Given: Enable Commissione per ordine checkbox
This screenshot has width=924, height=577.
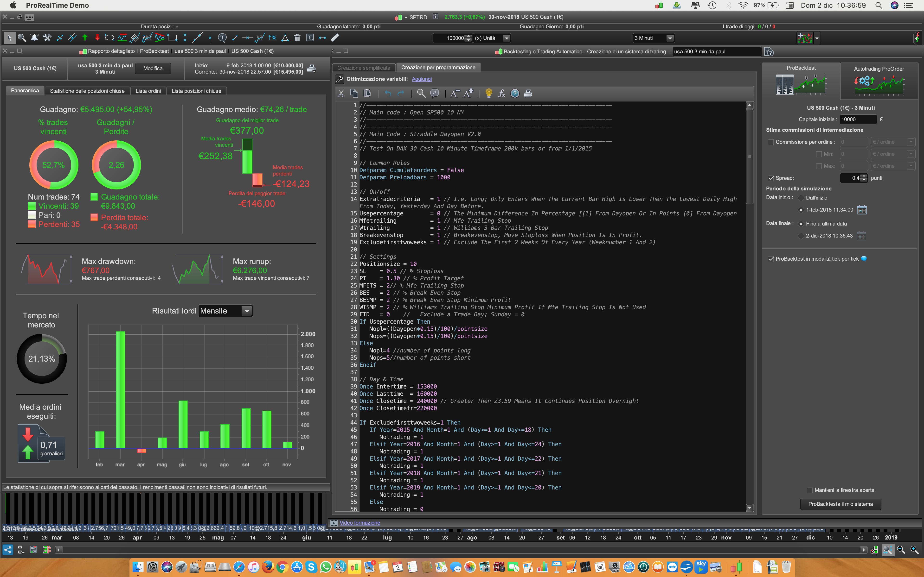Looking at the screenshot, I should point(770,142).
